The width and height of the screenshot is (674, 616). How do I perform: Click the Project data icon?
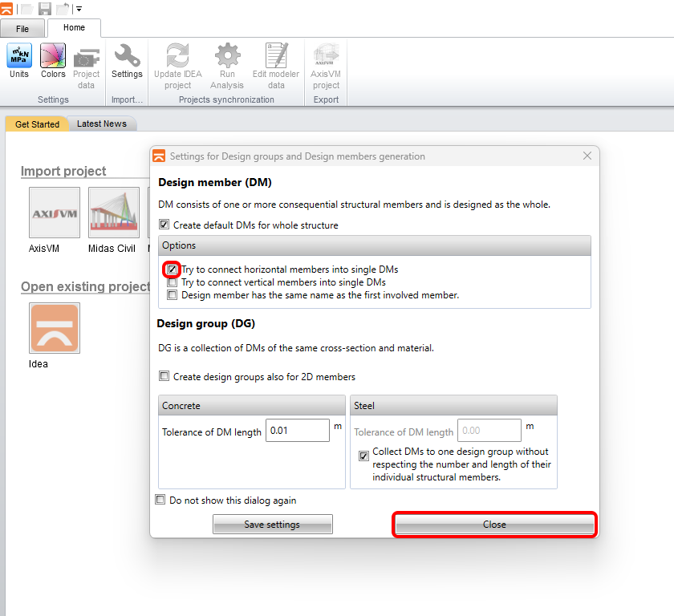pyautogui.click(x=86, y=58)
